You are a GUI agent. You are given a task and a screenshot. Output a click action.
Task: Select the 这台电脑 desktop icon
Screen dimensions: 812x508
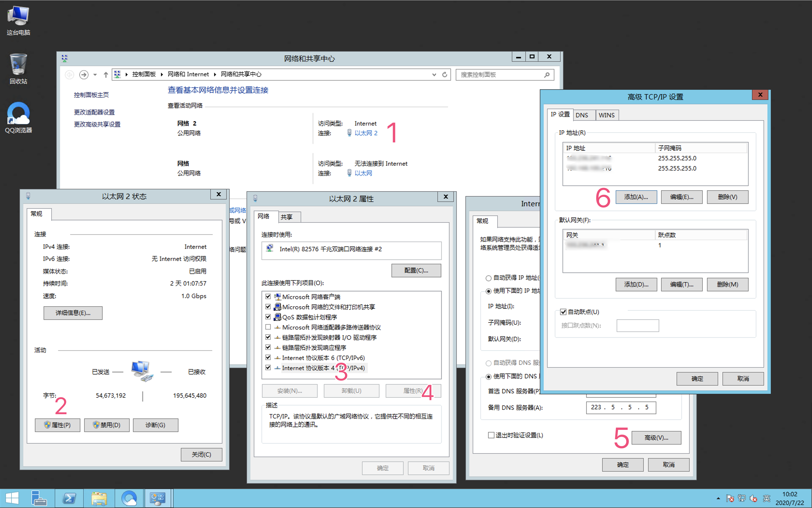[x=18, y=20]
